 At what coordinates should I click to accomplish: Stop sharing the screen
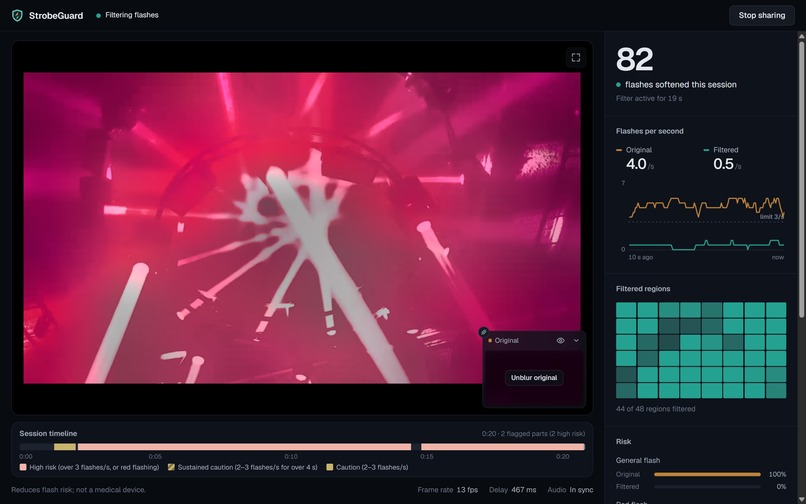click(761, 15)
